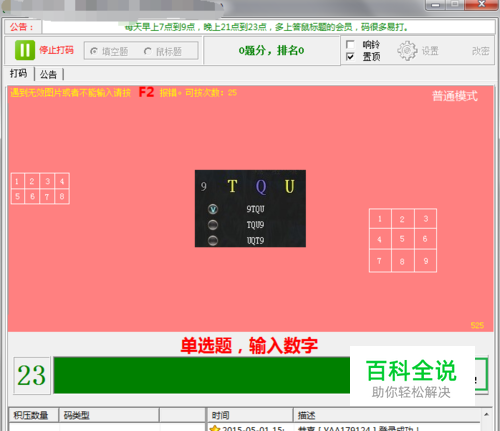This screenshot has height=431, width=500.
Task: Click cell 5 in the small eight-cell grid
Action: pos(17,196)
